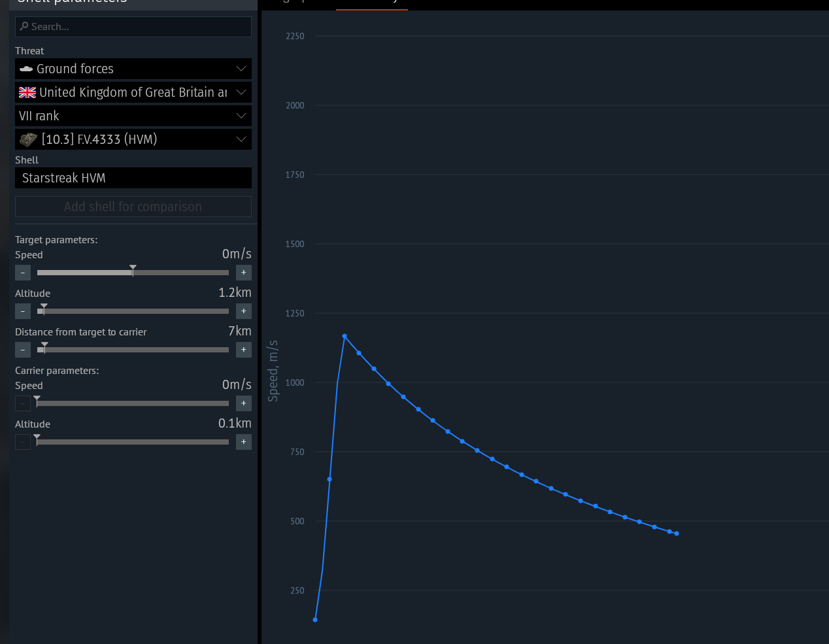Click the last data point on curve
This screenshot has width=829, height=644.
point(677,534)
